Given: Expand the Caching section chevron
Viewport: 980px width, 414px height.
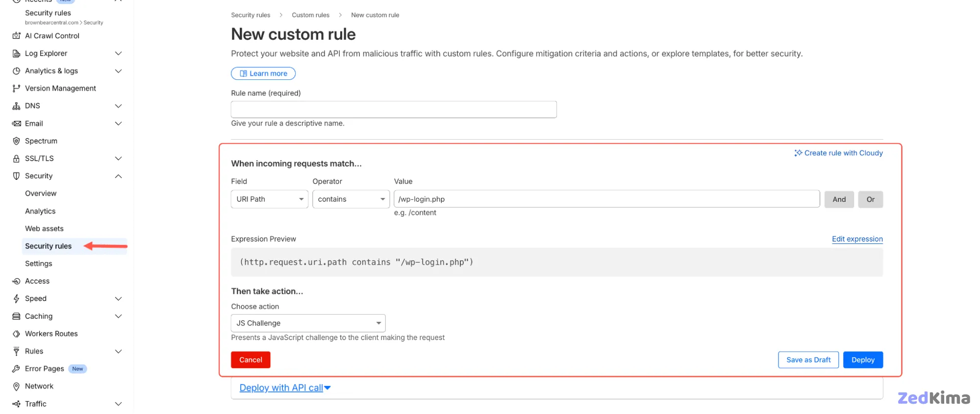Looking at the screenshot, I should (x=118, y=317).
